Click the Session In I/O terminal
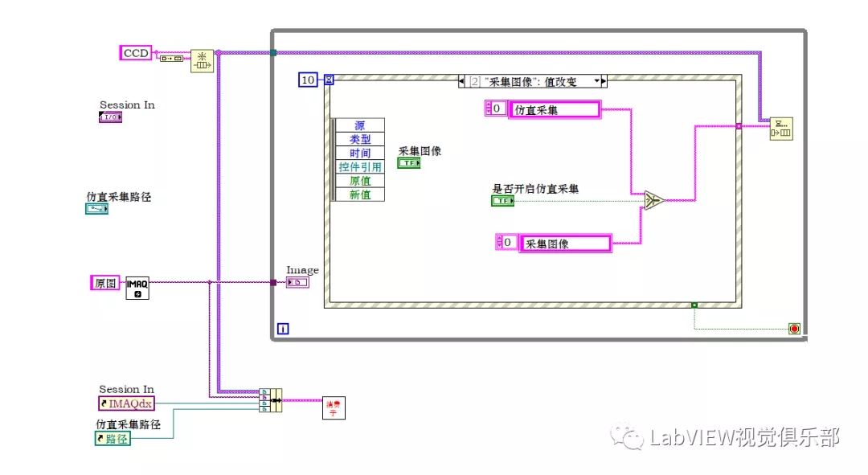Screen dimensions: 868x475 tap(110, 118)
